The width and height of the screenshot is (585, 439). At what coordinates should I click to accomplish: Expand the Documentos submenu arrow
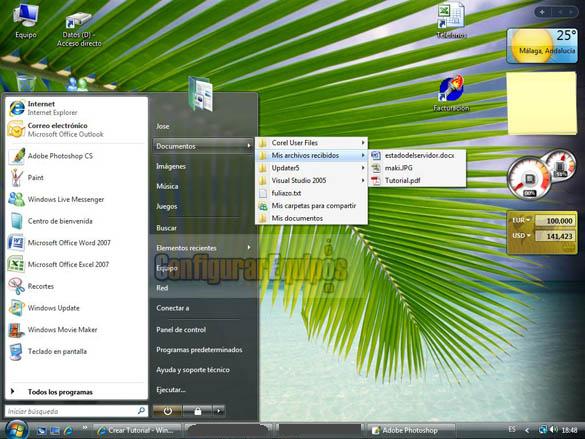[249, 146]
